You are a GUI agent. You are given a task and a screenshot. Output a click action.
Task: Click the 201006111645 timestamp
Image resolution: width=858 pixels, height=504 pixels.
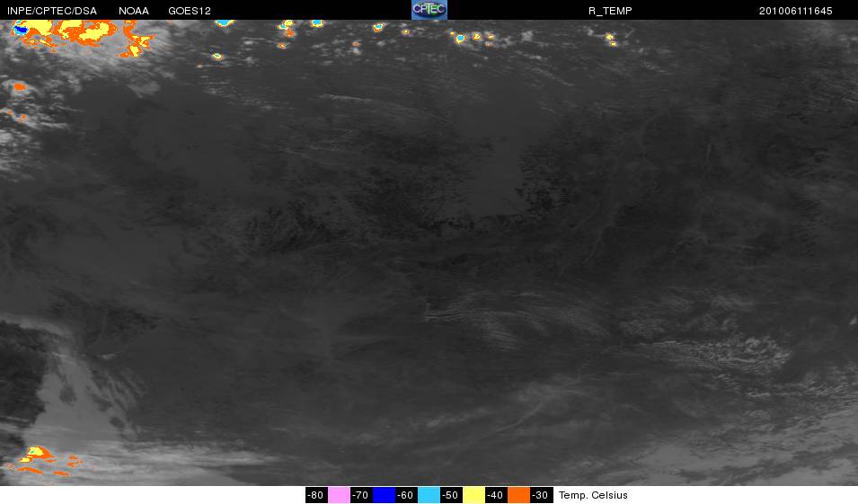tap(796, 11)
